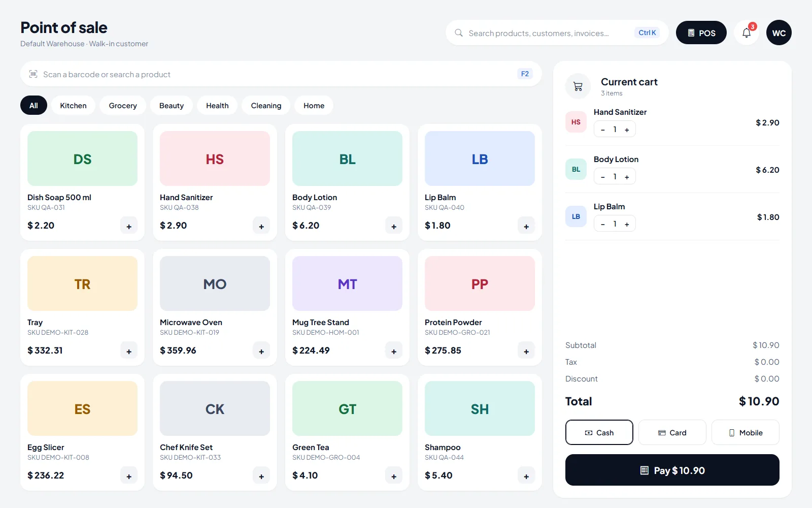This screenshot has height=508, width=812.
Task: Click the barcode scan icon
Action: [x=33, y=74]
